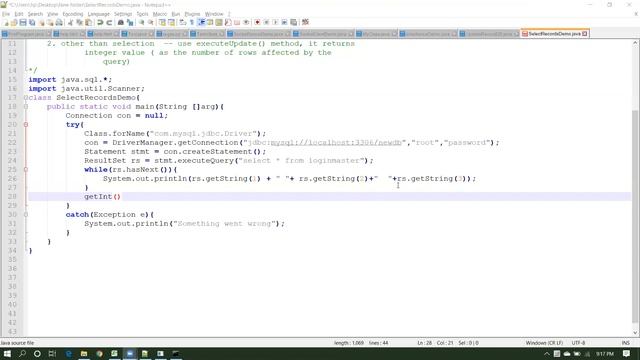Open Find with the binoculars toolbar icon
The height and width of the screenshot is (360, 640).
coord(120,22)
